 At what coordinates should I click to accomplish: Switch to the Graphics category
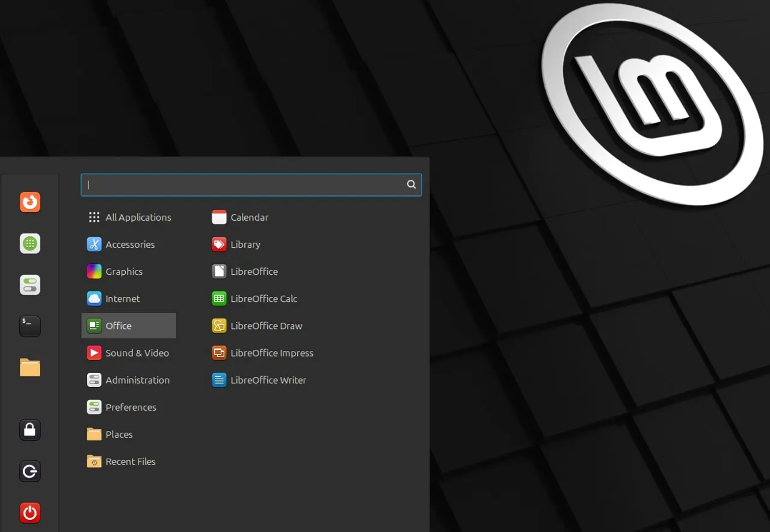(x=129, y=271)
